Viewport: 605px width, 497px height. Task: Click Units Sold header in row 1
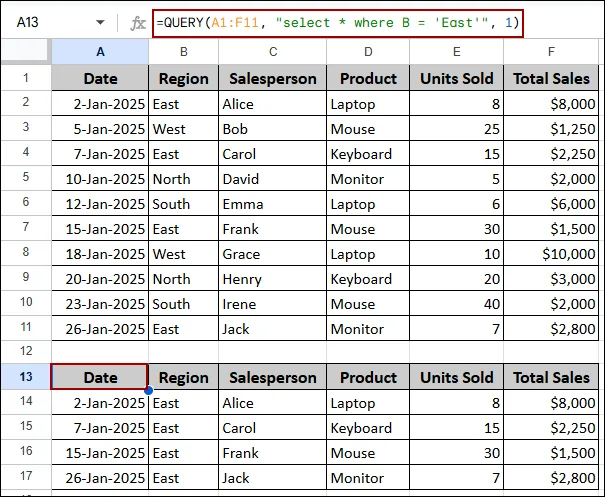coord(456,78)
